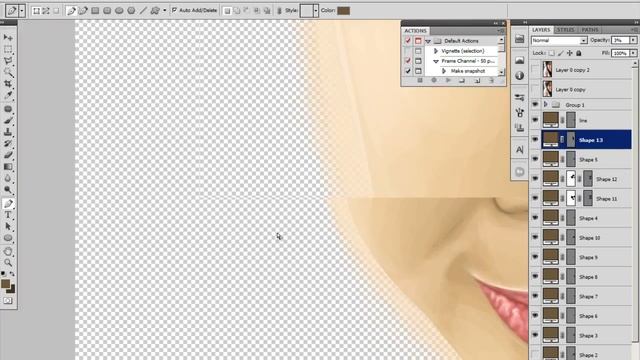Hide the Shape 5 layer
The image size is (640, 360).
coord(535,160)
